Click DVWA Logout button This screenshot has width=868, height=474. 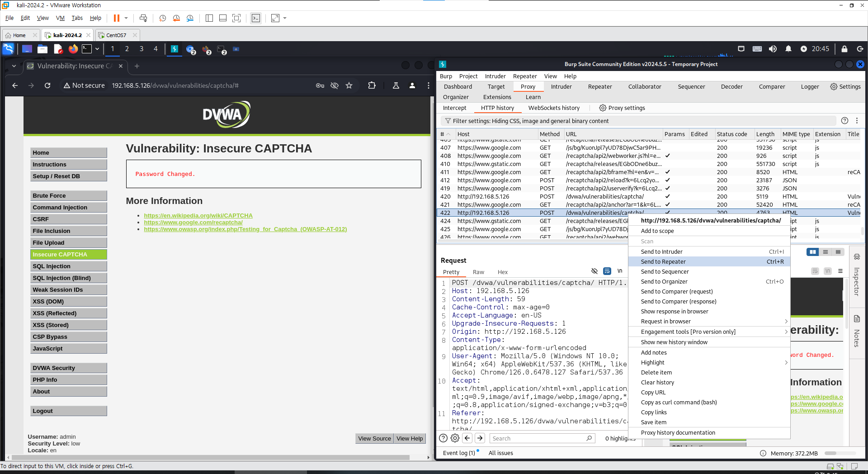(69, 411)
